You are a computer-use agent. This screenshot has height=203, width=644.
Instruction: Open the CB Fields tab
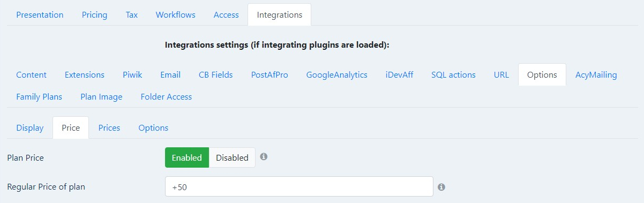click(216, 75)
